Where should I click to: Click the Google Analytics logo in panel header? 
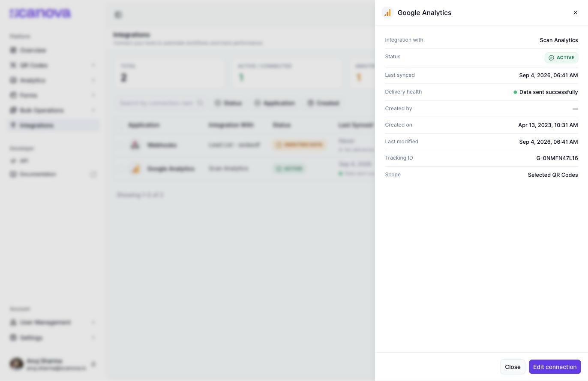(x=387, y=12)
